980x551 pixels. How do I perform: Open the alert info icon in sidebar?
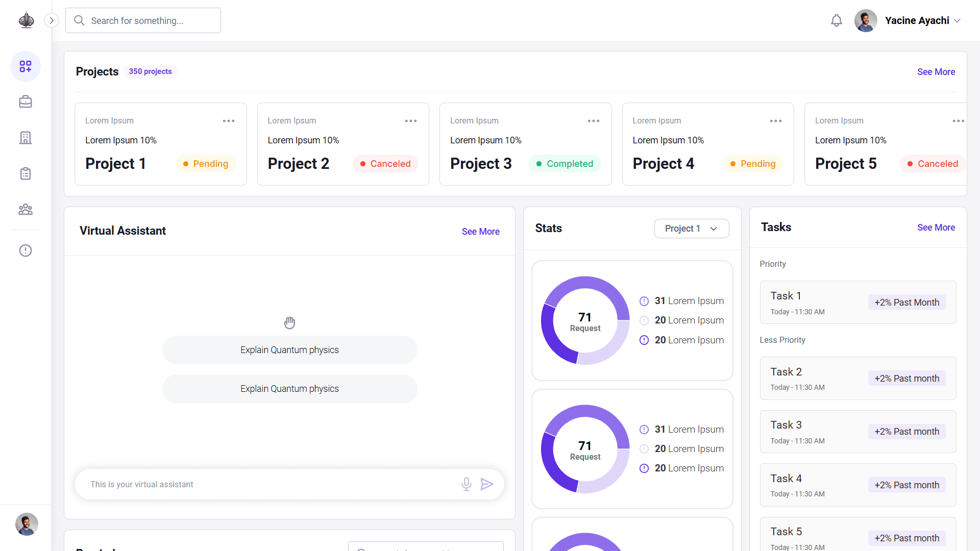(x=26, y=251)
